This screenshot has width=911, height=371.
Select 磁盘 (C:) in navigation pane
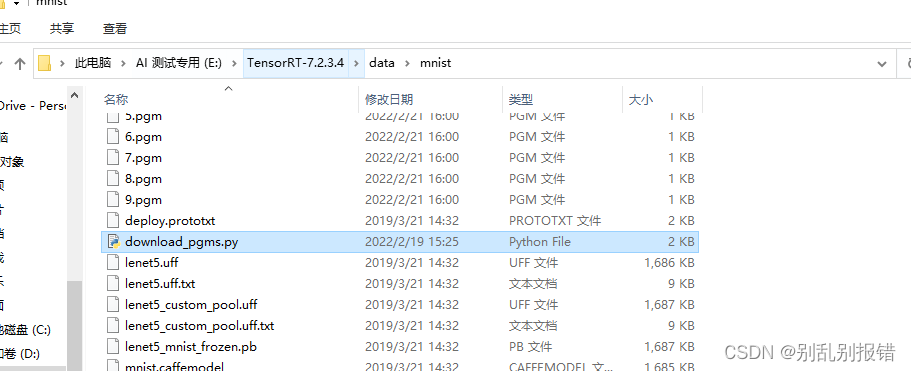(x=26, y=330)
